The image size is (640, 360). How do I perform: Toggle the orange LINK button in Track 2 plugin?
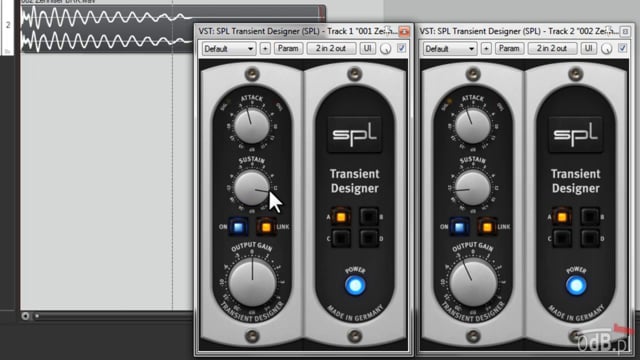coord(487,227)
